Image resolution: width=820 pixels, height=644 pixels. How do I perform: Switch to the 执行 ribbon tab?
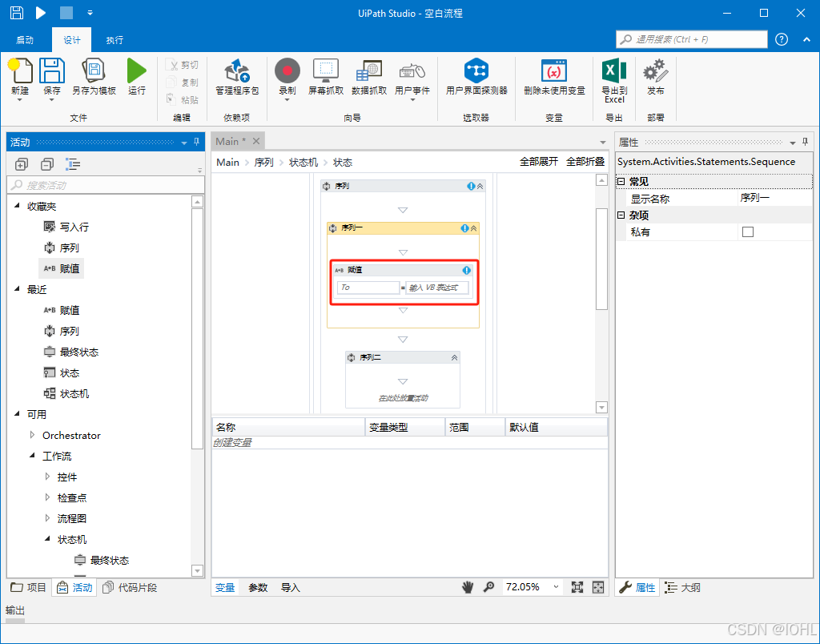[115, 40]
